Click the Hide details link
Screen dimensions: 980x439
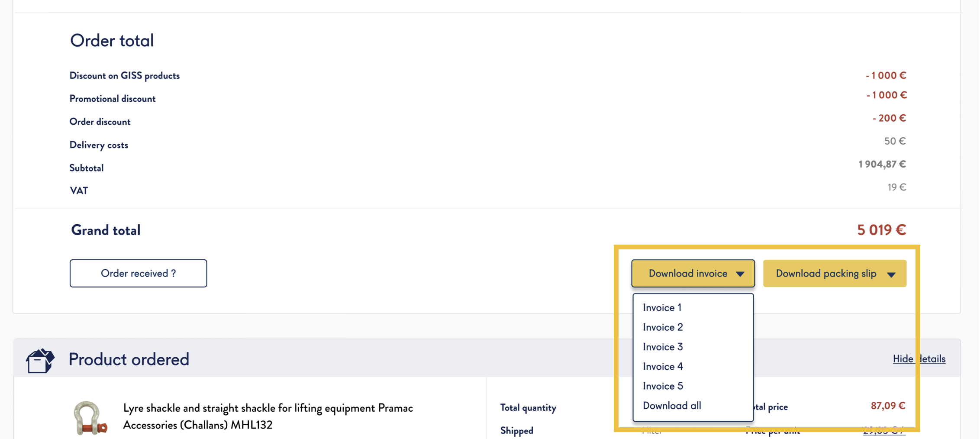(x=919, y=358)
